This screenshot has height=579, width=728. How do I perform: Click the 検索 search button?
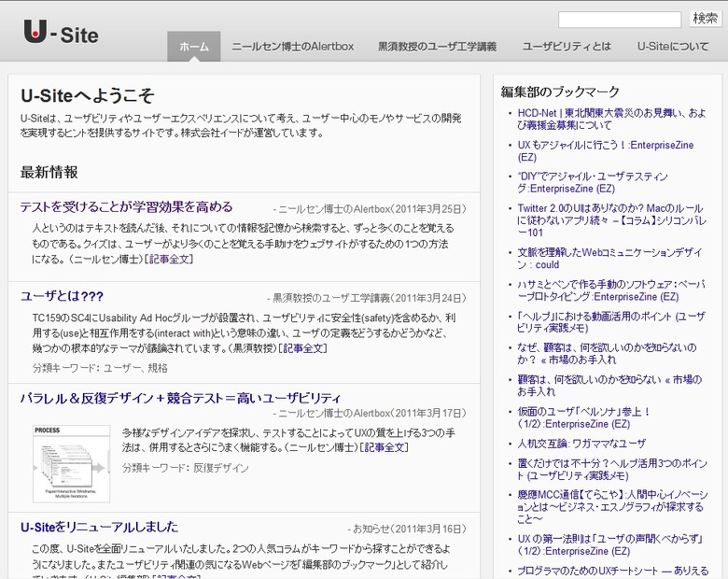tap(706, 19)
